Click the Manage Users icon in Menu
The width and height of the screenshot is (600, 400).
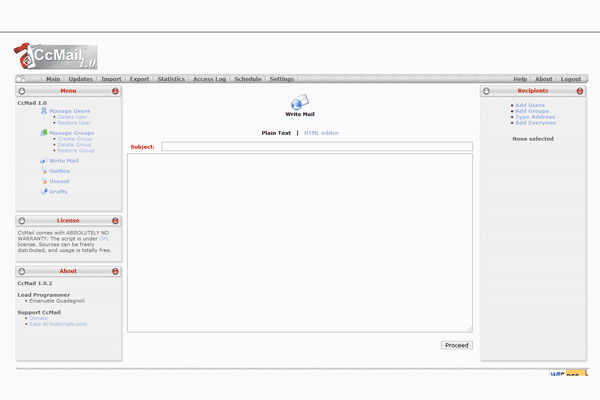tap(44, 111)
